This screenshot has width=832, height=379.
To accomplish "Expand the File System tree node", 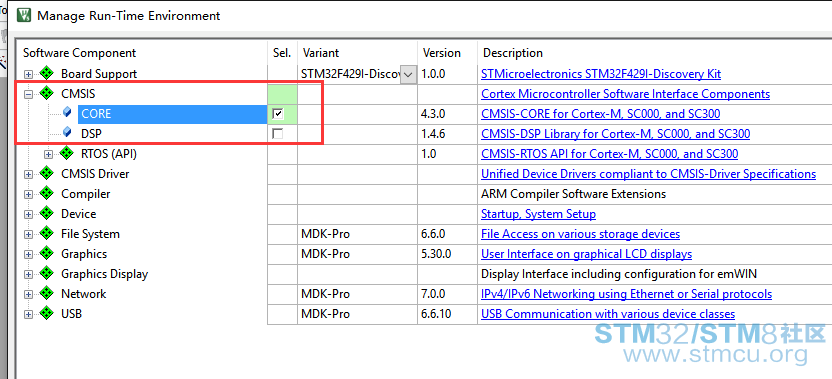I will [29, 235].
